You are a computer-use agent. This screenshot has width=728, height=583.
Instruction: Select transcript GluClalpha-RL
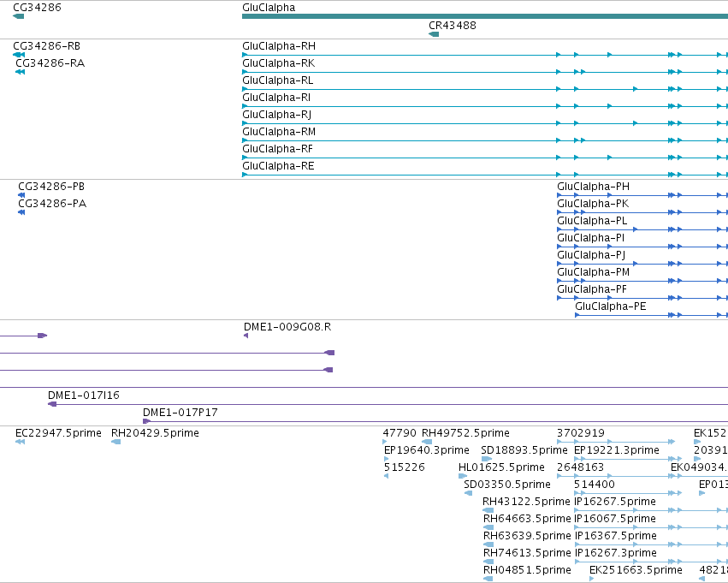click(x=485, y=89)
